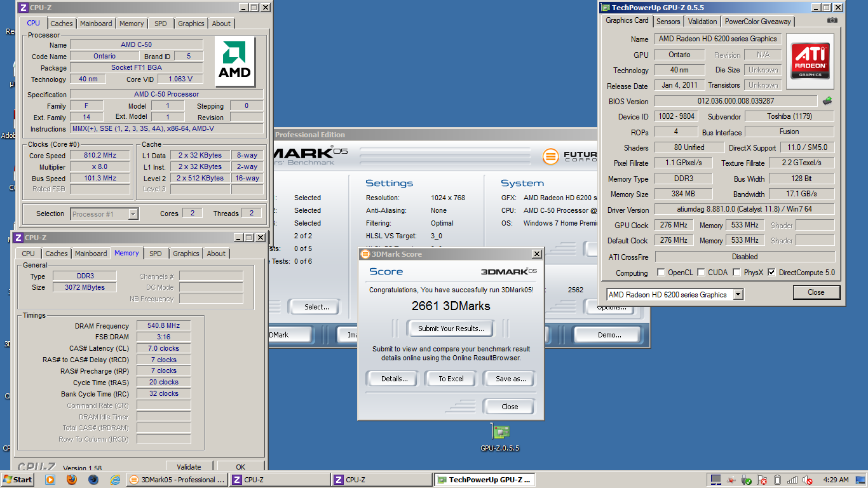Click the AMD C-50 name field in CPU-Z
This screenshot has width=868, height=488.
click(x=136, y=45)
